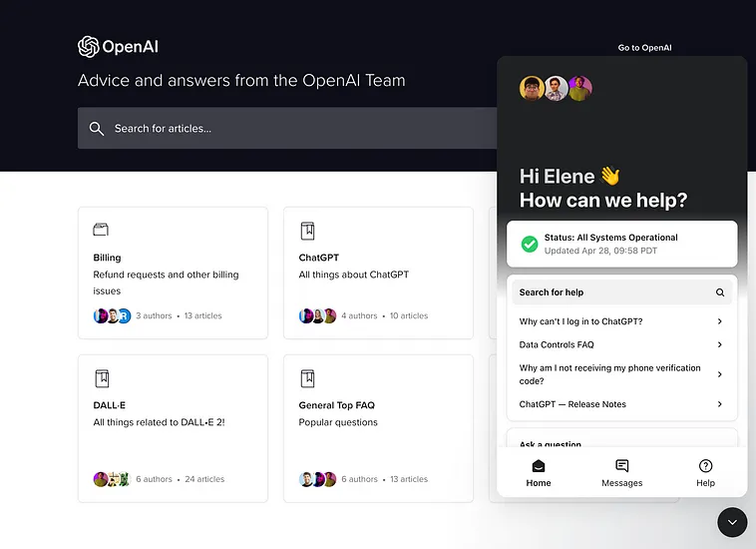
Task: Click the OpenAI logo in header
Action: click(118, 47)
